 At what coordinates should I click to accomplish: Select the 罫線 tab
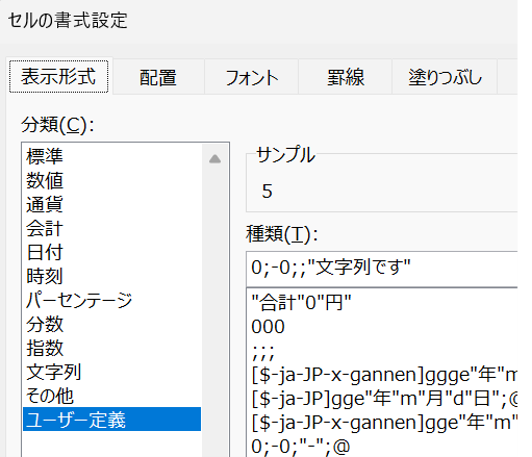(345, 77)
